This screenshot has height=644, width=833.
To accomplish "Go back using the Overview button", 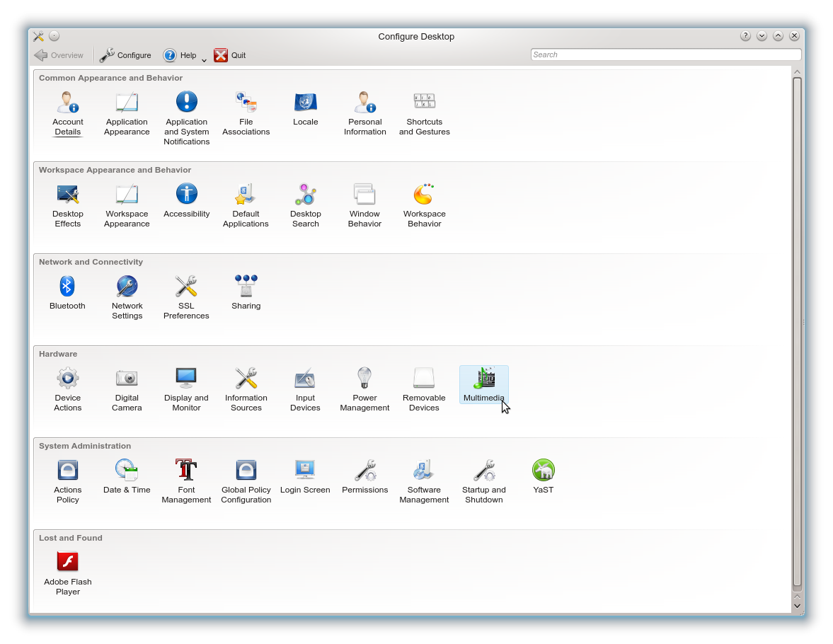I will [x=59, y=54].
